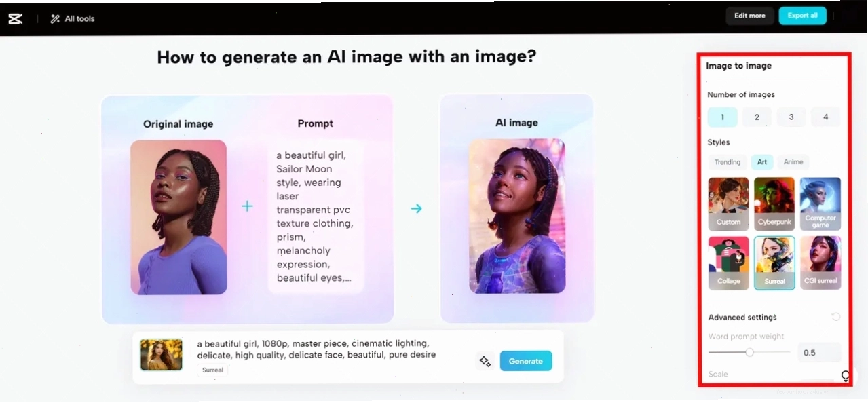The height and width of the screenshot is (403, 868).
Task: Select the Computer game style thumbnail
Action: pyautogui.click(x=820, y=204)
